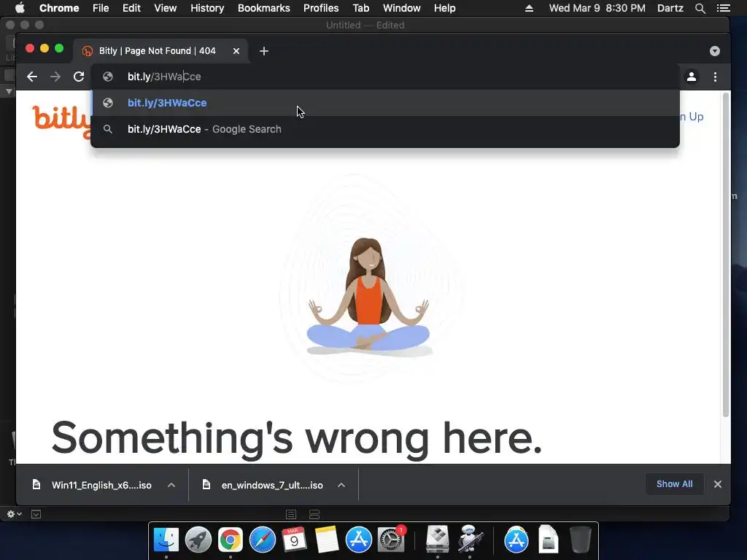Click Show All downloads button
Screen dimensions: 747x560
(x=675, y=484)
